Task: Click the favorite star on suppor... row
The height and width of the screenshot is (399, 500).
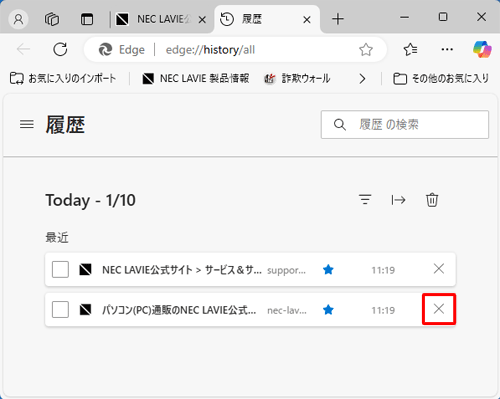Action: point(328,270)
